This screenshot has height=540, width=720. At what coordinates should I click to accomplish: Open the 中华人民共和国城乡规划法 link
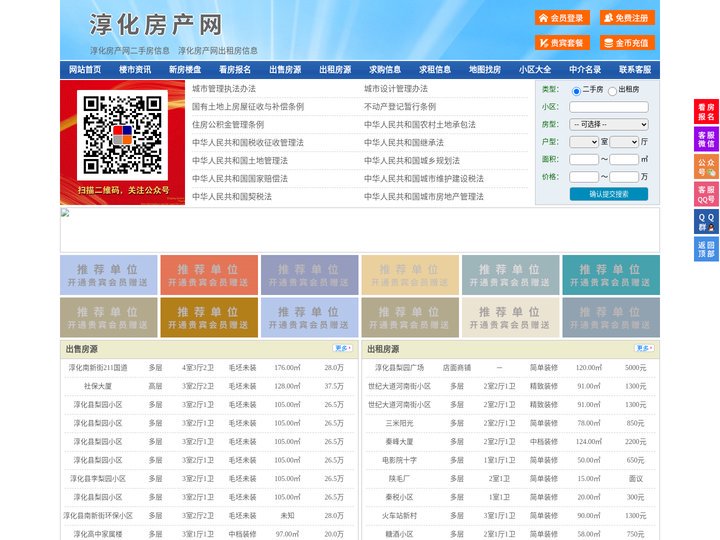(412, 160)
